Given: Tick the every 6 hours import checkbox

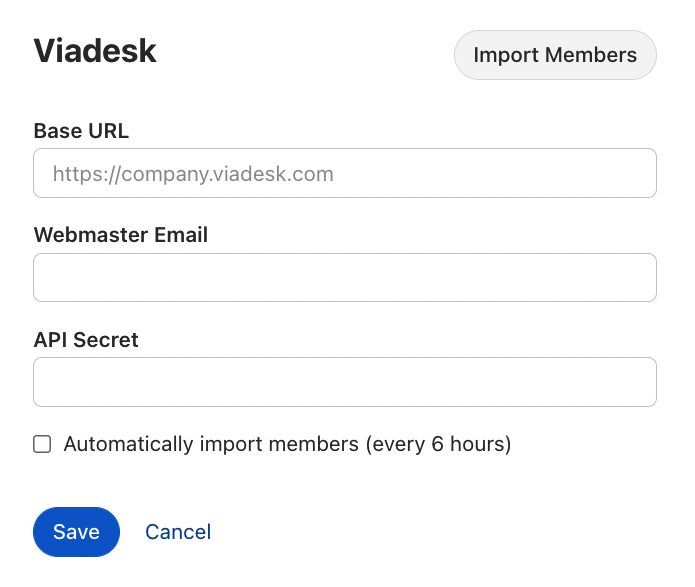Looking at the screenshot, I should tap(42, 444).
